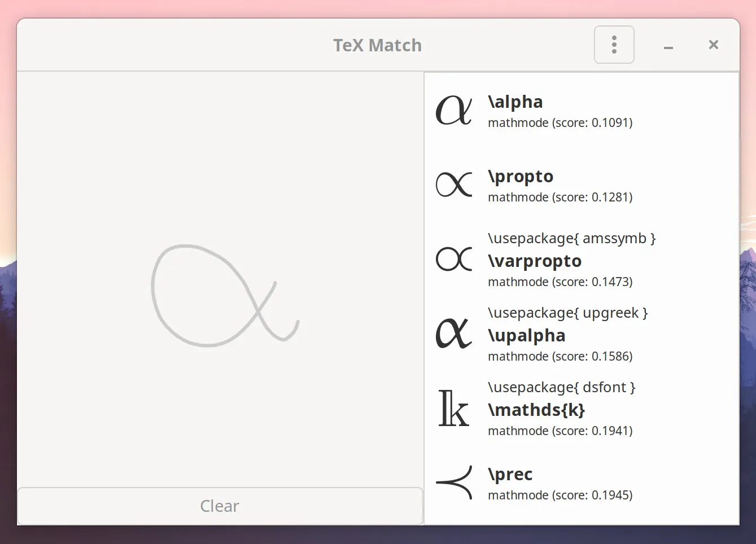Click the score 0.1091 line
Image resolution: width=756 pixels, height=544 pixels.
click(560, 123)
